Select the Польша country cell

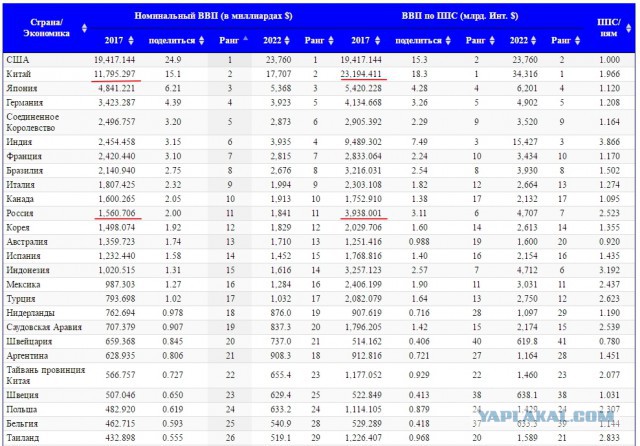[x=22, y=409]
